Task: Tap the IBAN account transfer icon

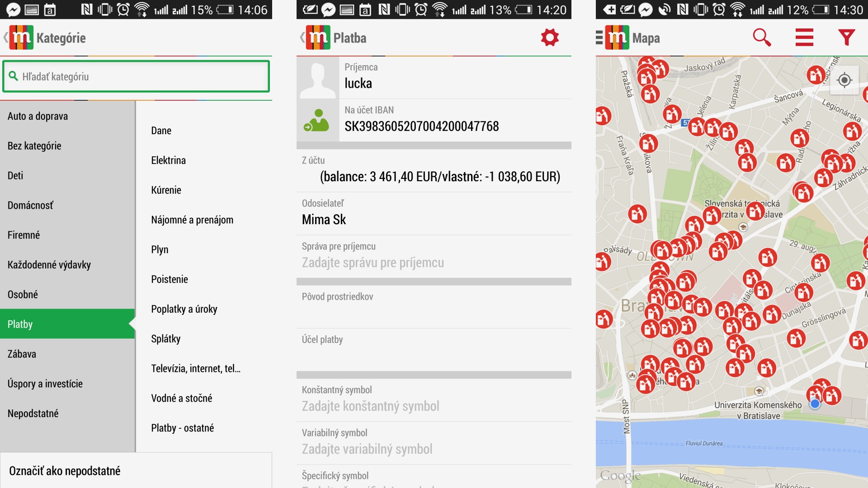Action: pyautogui.click(x=317, y=121)
